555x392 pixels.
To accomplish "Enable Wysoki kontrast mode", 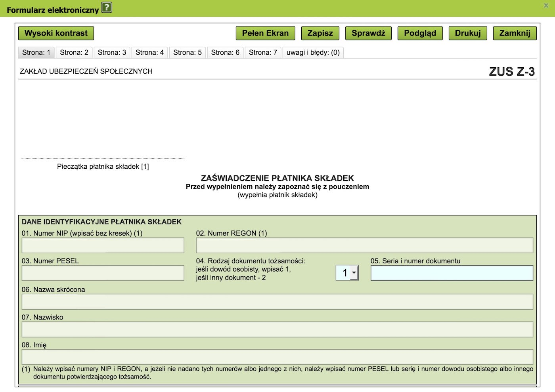I will tap(56, 33).
